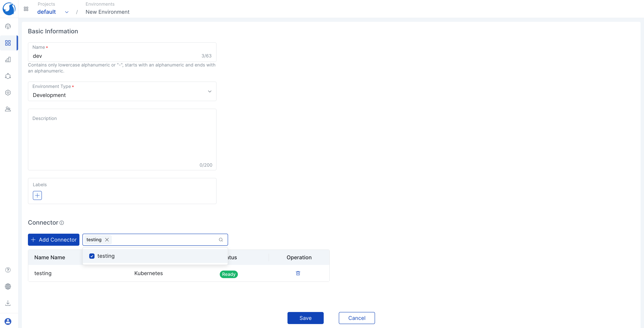Viewport: 644px width, 328px height.
Task: Click the Walrus logo icon
Action: 9,9
